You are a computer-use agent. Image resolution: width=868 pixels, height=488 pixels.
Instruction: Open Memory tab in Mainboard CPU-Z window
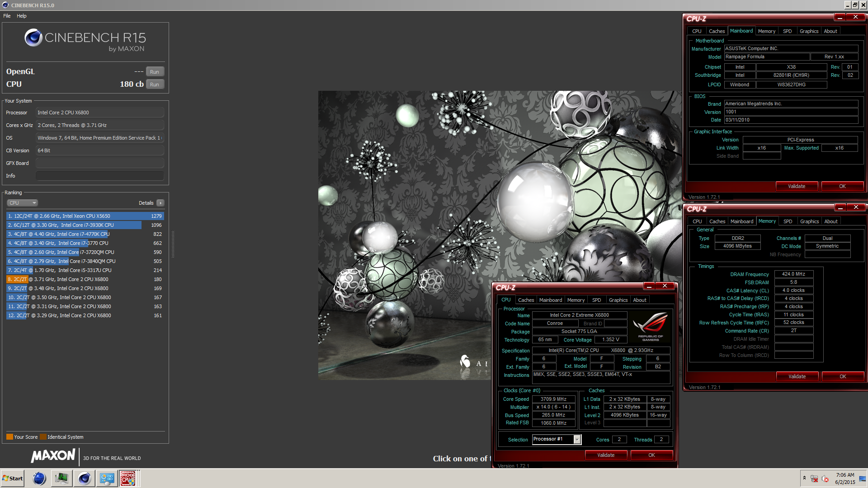click(x=767, y=31)
